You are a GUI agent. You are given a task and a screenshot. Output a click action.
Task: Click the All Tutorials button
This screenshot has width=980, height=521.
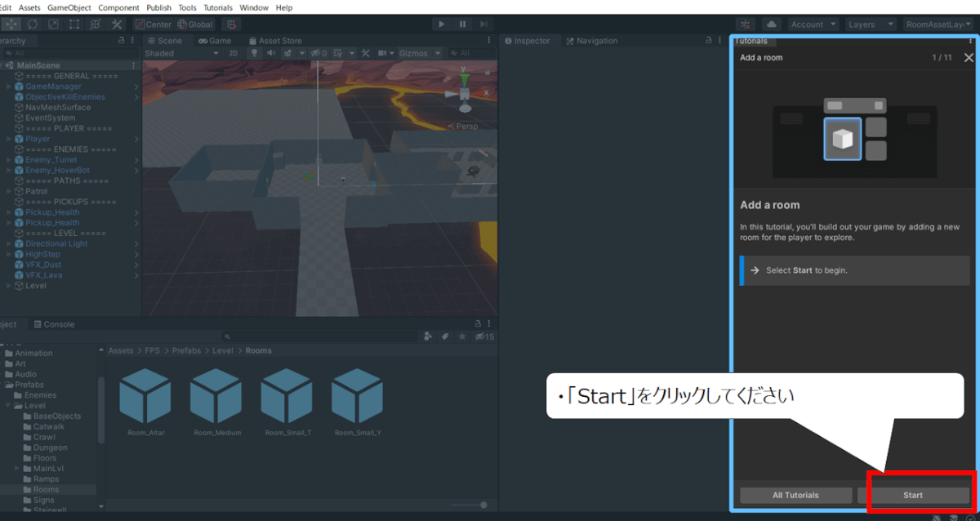[x=795, y=495]
